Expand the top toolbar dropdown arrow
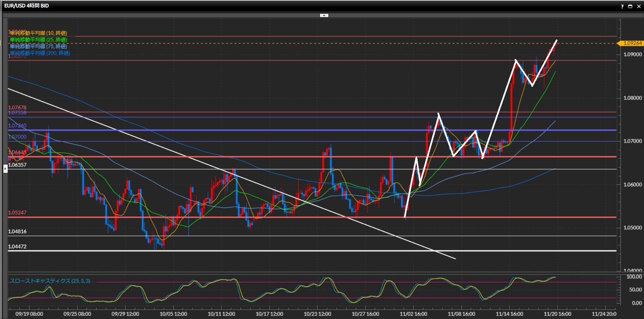Viewport: 644px width, 319px height. click(x=324, y=15)
